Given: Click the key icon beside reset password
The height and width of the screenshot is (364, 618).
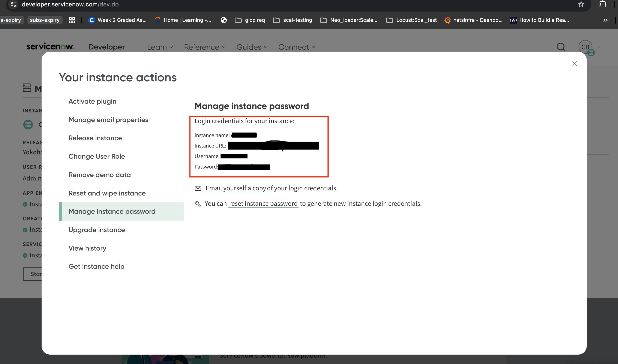Looking at the screenshot, I should click(x=198, y=204).
